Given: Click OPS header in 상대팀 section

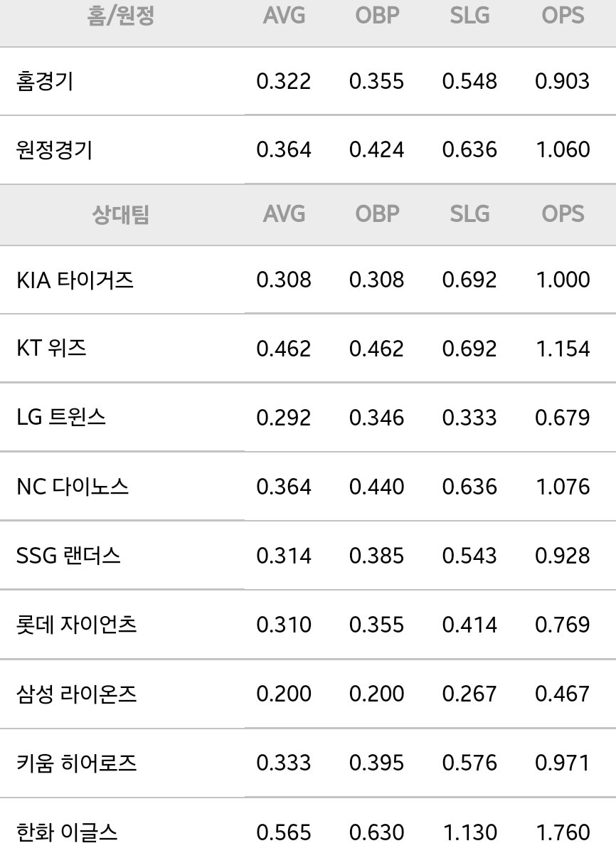Looking at the screenshot, I should 563,214.
